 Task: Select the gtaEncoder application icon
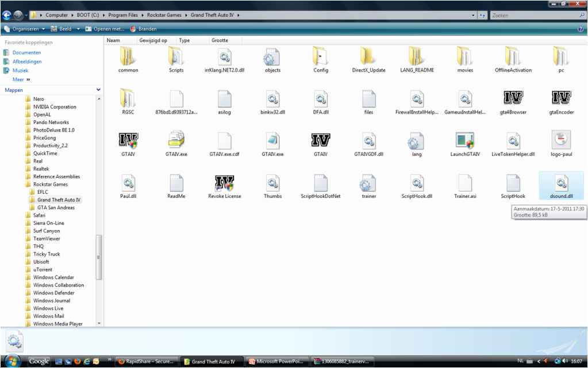[x=561, y=98]
